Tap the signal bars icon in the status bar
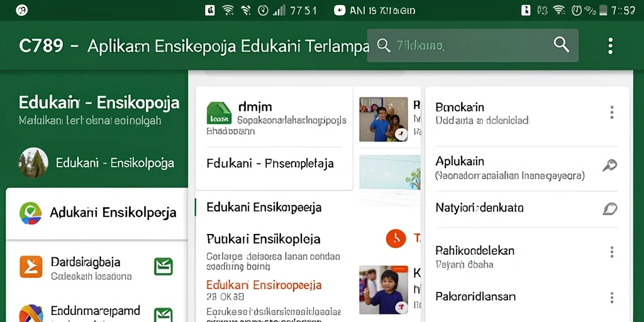Viewport: 644px width, 322px height. point(279,10)
